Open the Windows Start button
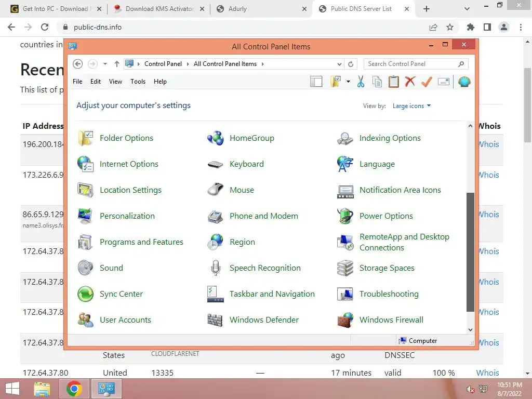The image size is (532, 399). 12,389
